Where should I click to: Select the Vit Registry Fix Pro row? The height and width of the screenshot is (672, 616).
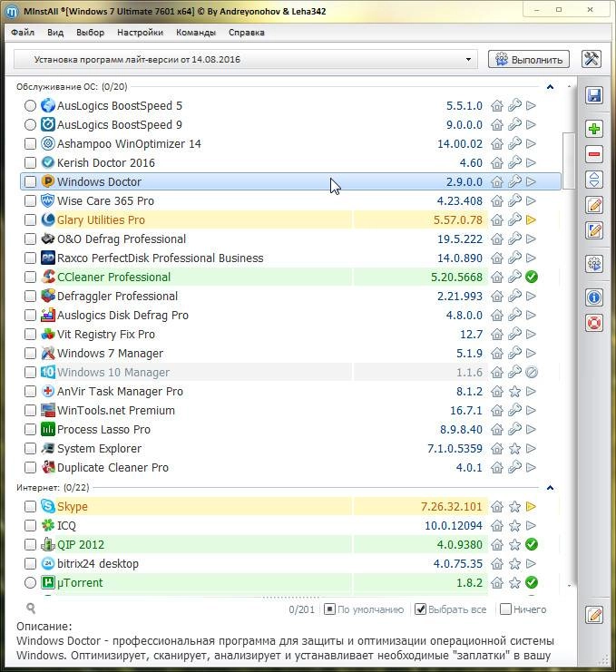(290, 335)
